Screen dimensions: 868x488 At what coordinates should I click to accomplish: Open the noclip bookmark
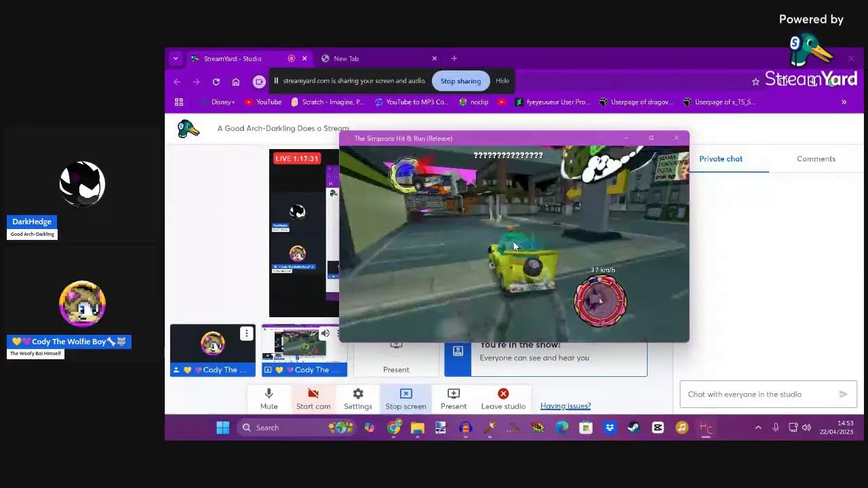tap(473, 102)
